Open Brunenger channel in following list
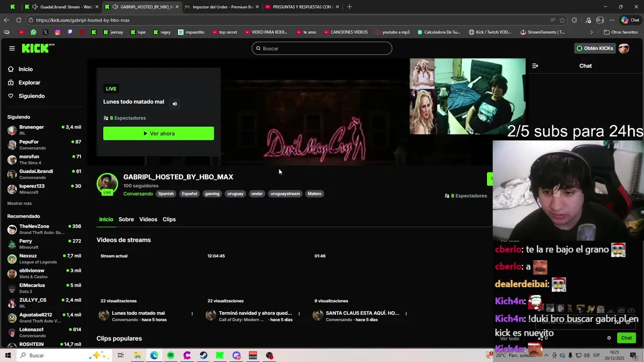The width and height of the screenshot is (644, 362). 44,130
